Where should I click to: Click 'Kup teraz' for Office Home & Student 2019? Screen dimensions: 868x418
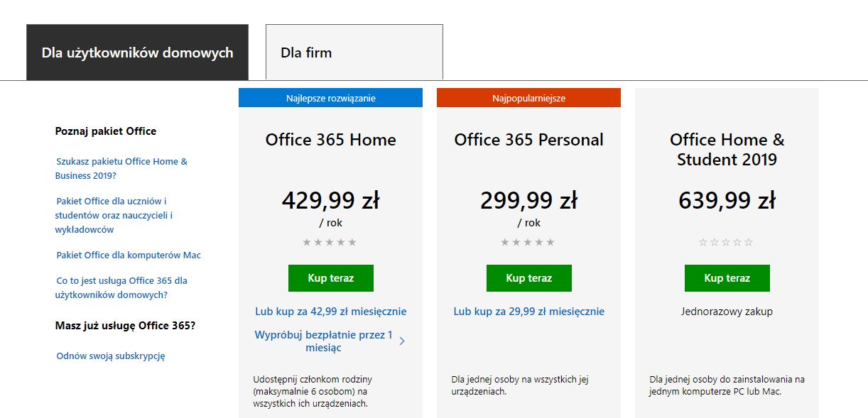point(727,277)
